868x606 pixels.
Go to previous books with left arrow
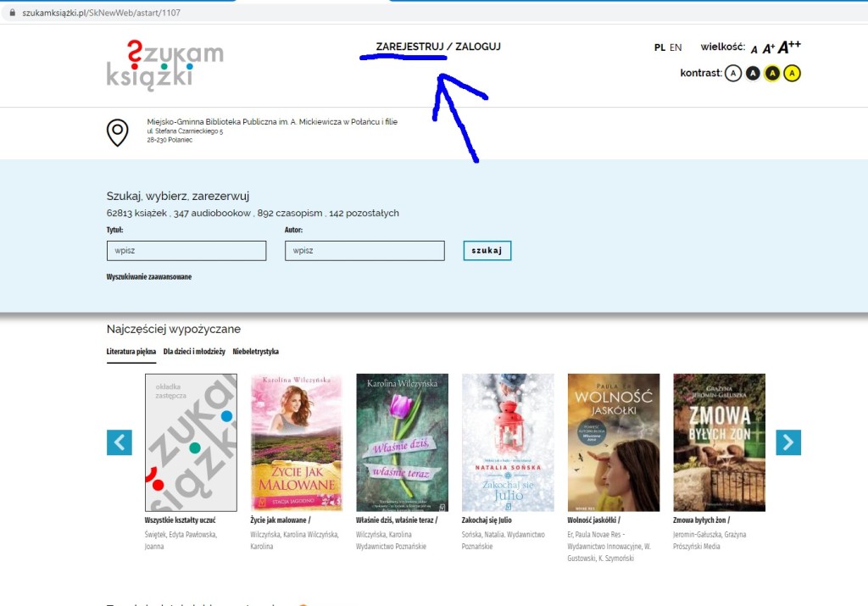click(x=120, y=442)
